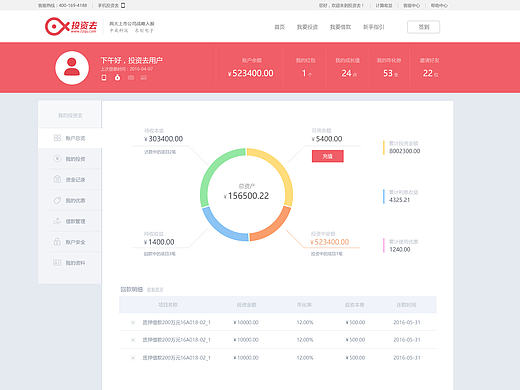The height and width of the screenshot is (390, 520).
Task: Click the account balance ¥523400.00 in the banner
Action: (x=251, y=73)
